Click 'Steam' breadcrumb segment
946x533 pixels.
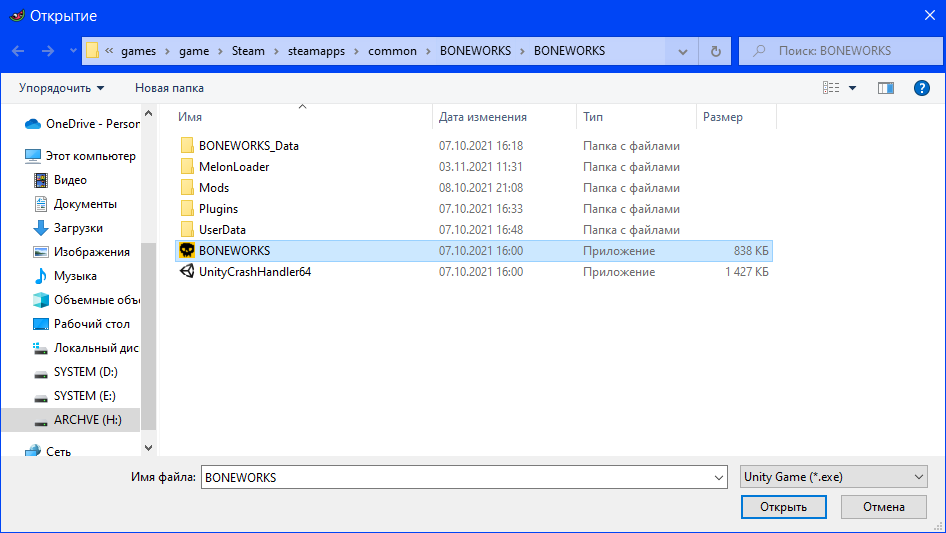[248, 51]
